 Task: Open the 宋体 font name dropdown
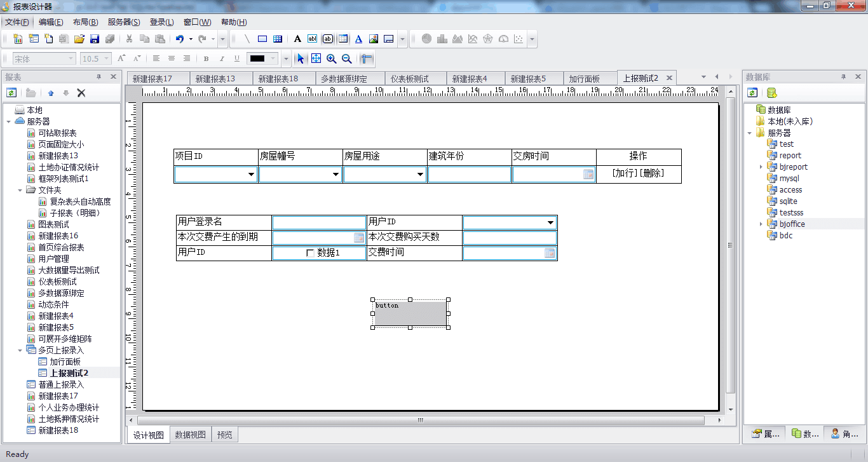point(71,58)
